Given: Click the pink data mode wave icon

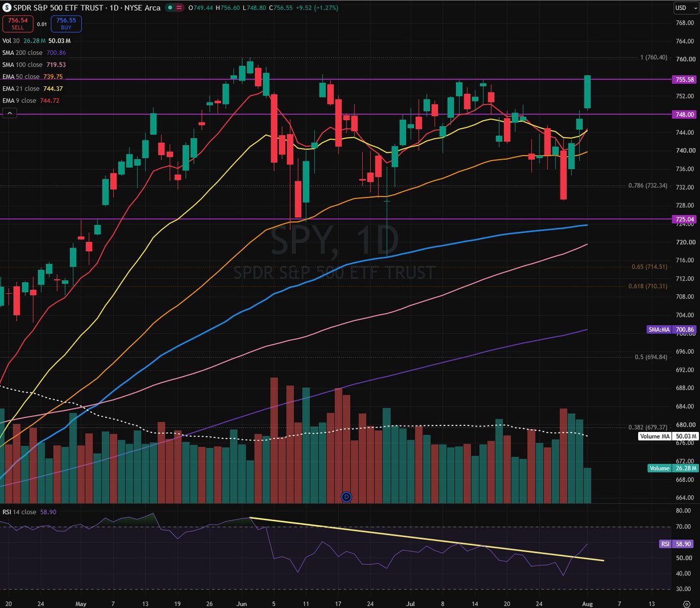Looking at the screenshot, I should pyautogui.click(x=178, y=8).
